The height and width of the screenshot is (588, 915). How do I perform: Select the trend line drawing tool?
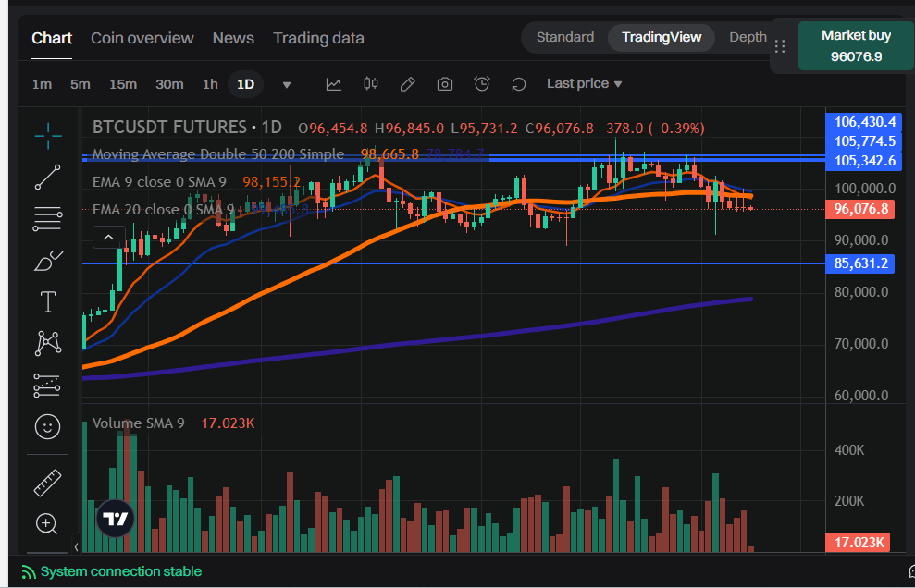tap(47, 178)
